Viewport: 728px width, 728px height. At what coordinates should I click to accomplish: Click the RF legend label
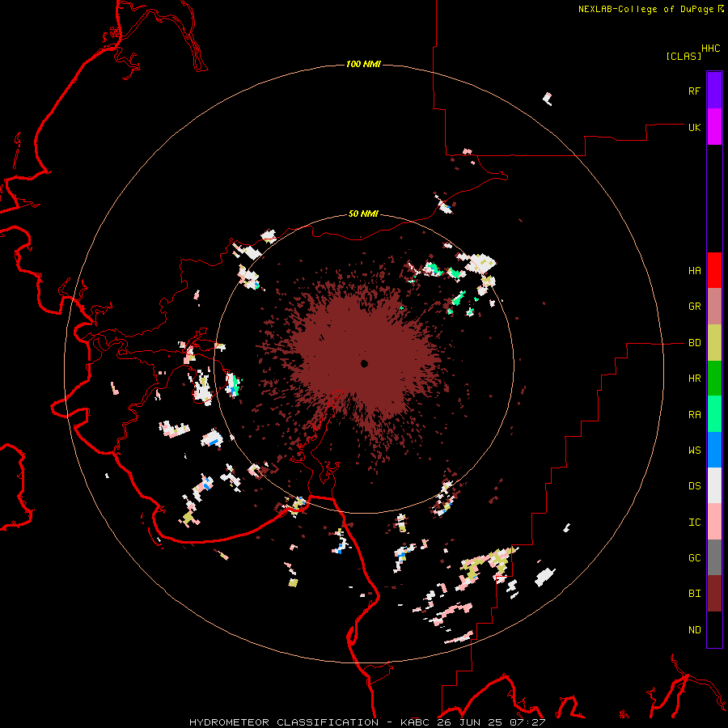694,91
